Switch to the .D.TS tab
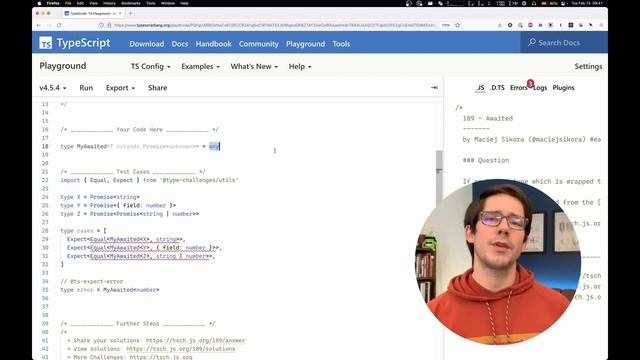Viewport: 640px width, 360px height. tap(497, 88)
